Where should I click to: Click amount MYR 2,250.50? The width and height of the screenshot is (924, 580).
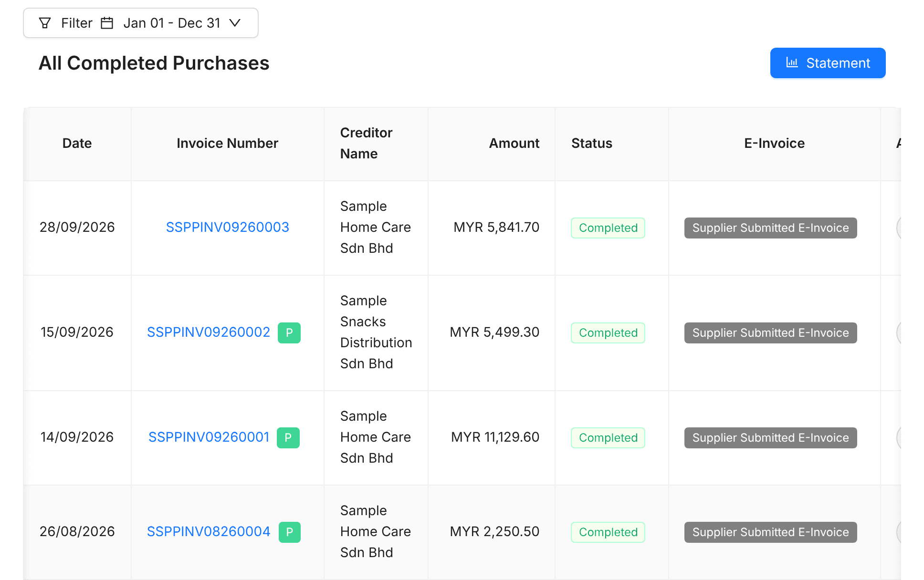(x=494, y=531)
